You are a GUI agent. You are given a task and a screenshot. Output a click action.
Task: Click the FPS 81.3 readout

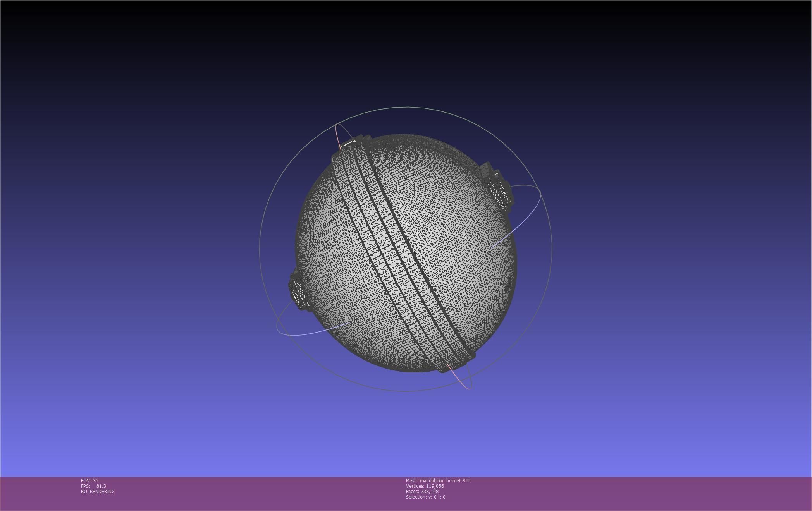point(93,486)
